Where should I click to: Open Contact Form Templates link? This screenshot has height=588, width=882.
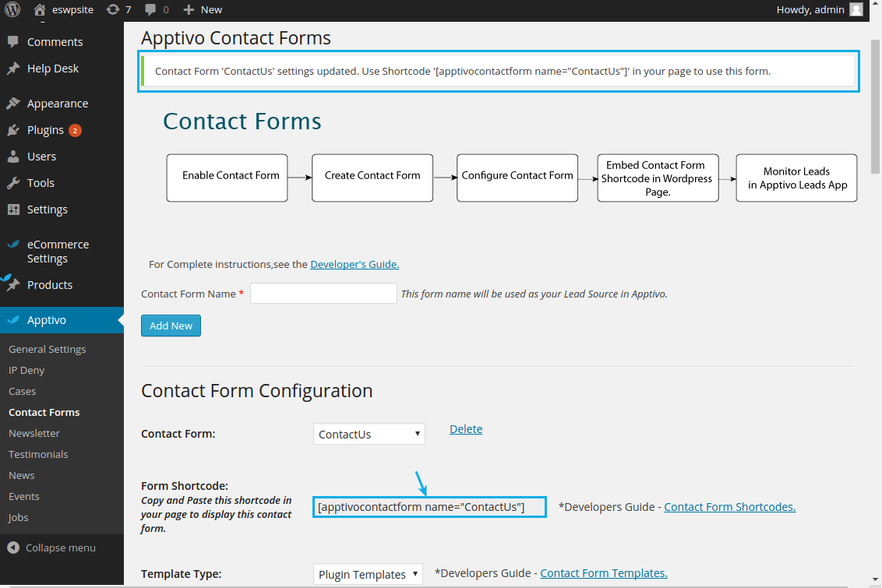point(604,573)
